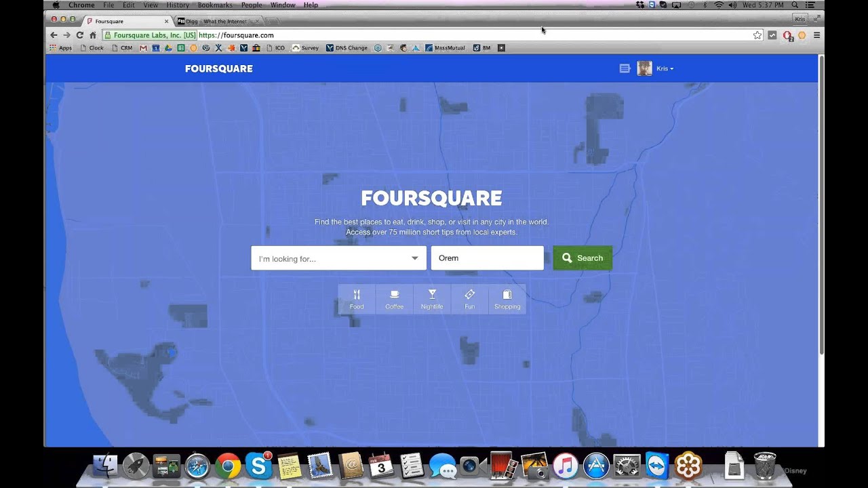Image resolution: width=868 pixels, height=488 pixels.
Task: Bookmark this page with star icon
Action: click(757, 35)
